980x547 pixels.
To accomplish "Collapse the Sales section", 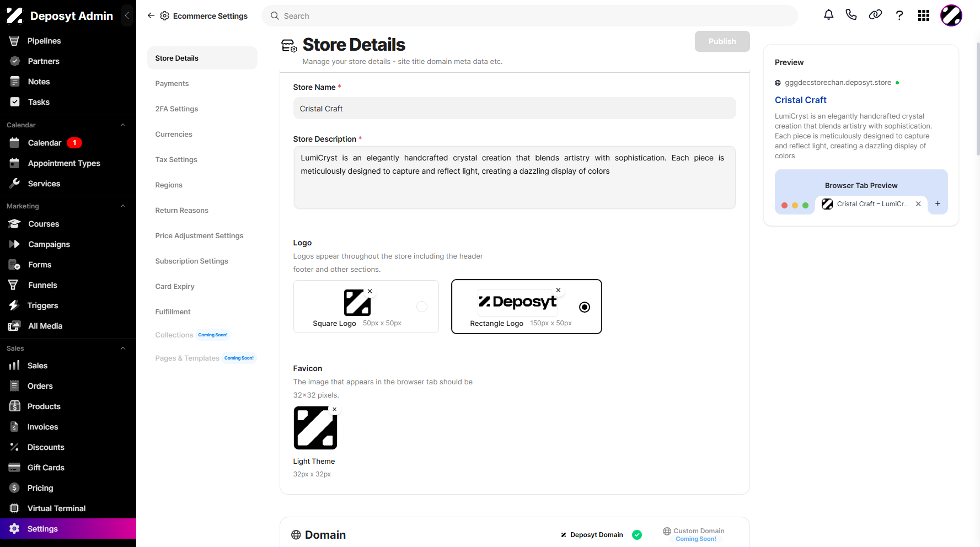I will tap(123, 348).
